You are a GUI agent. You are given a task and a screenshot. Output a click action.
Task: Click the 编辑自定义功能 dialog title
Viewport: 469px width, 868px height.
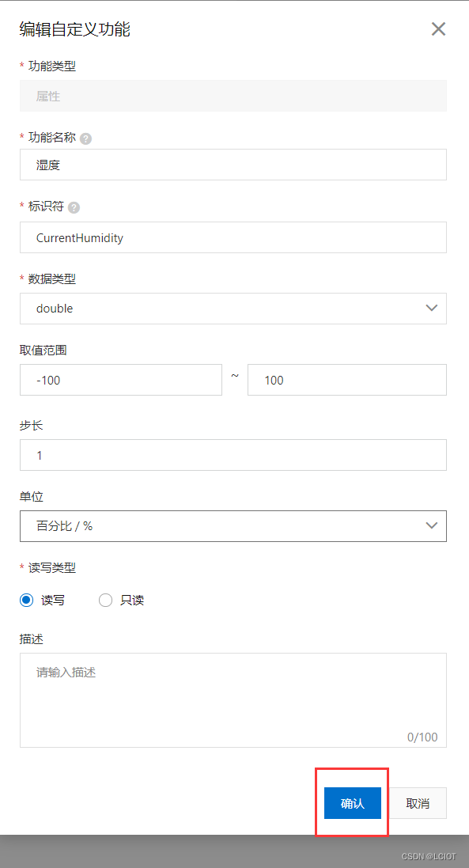tap(74, 28)
